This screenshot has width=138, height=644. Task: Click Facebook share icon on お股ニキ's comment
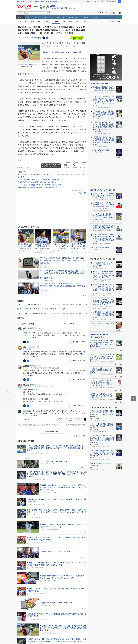click(x=28, y=342)
